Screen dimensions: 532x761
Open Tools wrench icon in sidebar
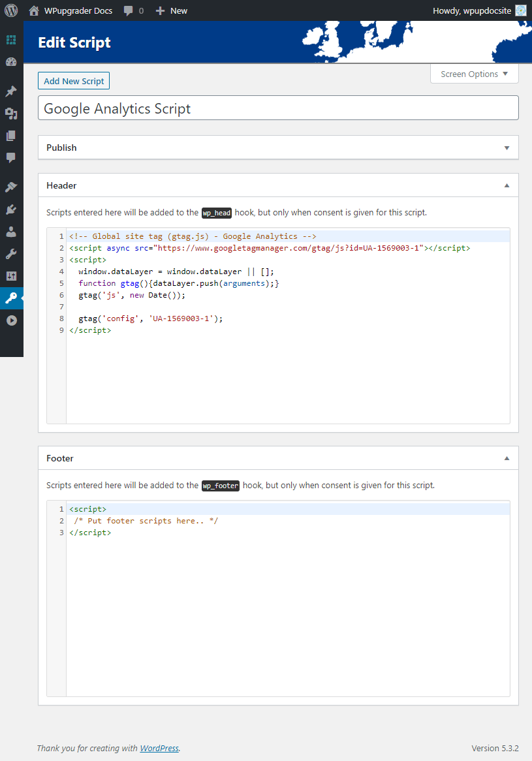(11, 254)
